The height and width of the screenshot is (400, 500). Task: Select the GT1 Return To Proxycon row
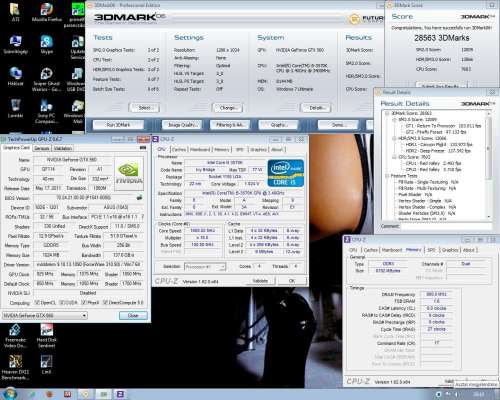(443, 126)
